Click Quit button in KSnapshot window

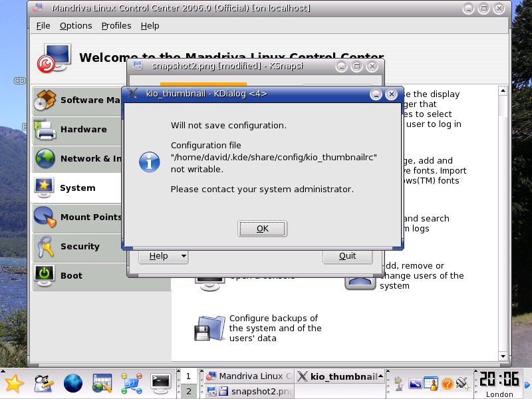(347, 256)
